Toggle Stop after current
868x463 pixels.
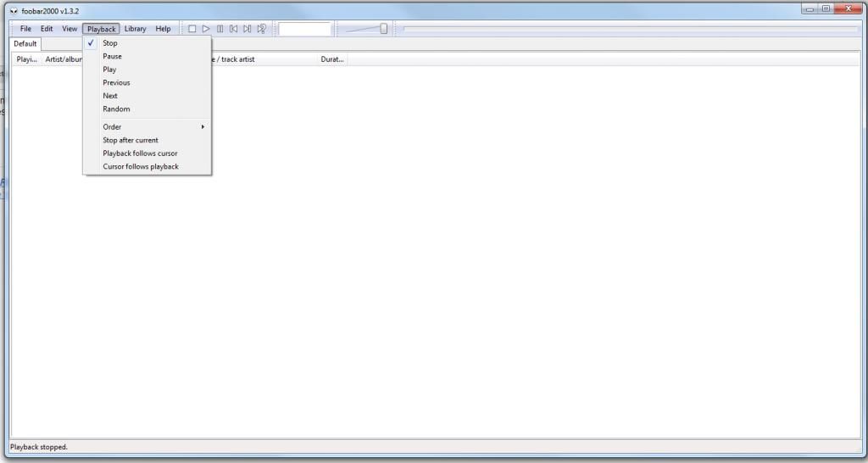coord(147,140)
